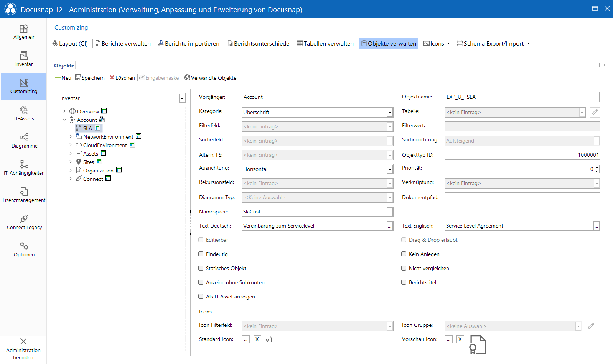Click the Dokumentpfad input field
Image resolution: width=613 pixels, height=364 pixels.
(x=522, y=197)
